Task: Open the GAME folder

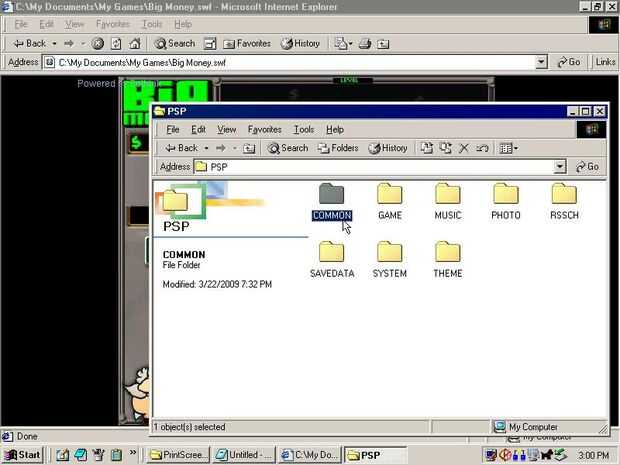Action: click(389, 202)
